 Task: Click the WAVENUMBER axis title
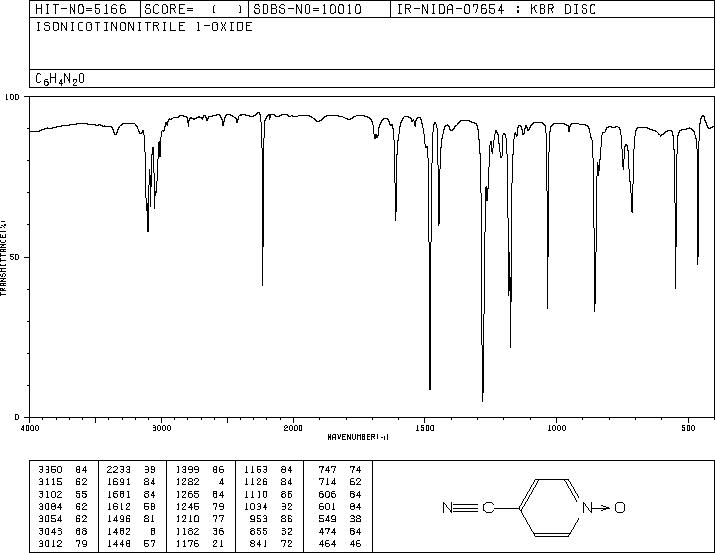[x=358, y=437]
